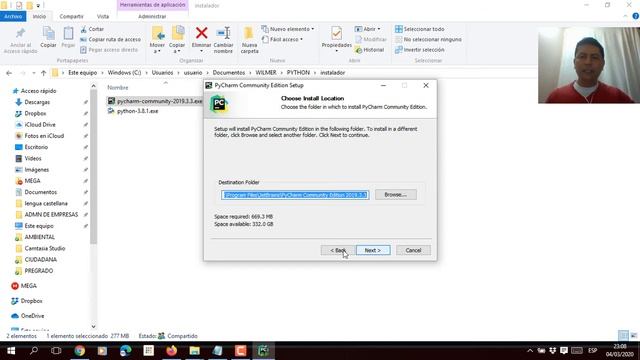Open the taskbar search icon

[34, 351]
